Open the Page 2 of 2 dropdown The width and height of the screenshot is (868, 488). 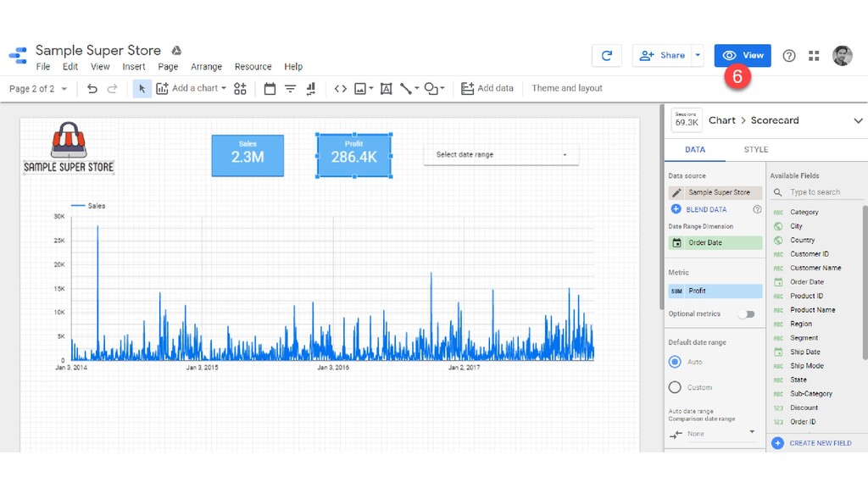tap(37, 88)
